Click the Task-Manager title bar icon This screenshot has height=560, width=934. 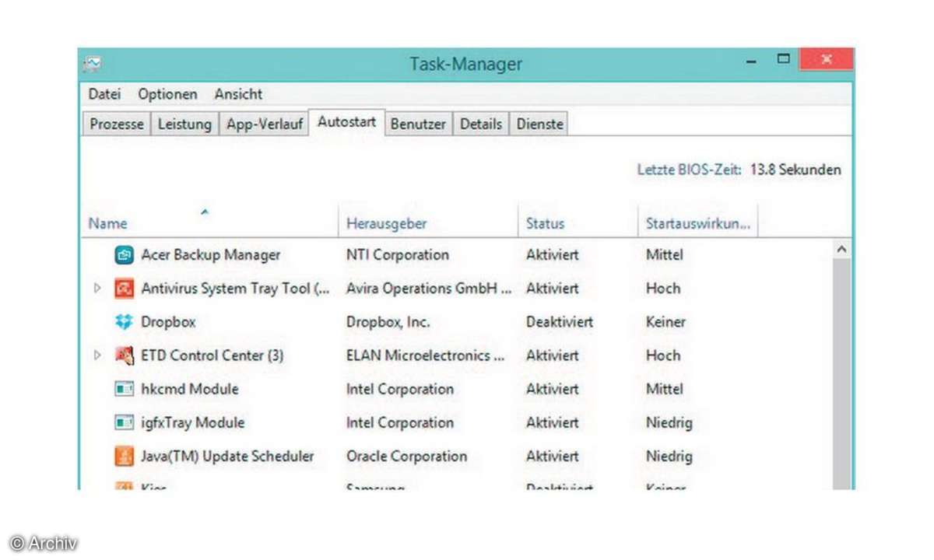(93, 63)
